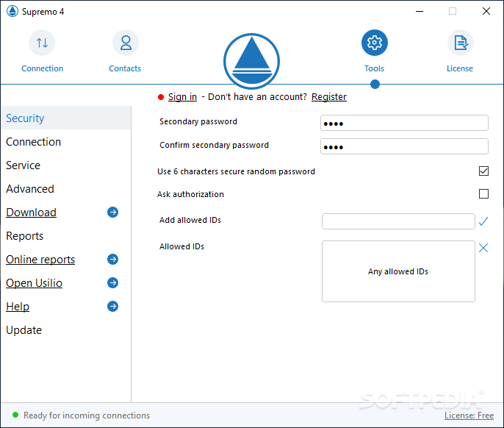Minimize the Supremo window

click(x=419, y=11)
